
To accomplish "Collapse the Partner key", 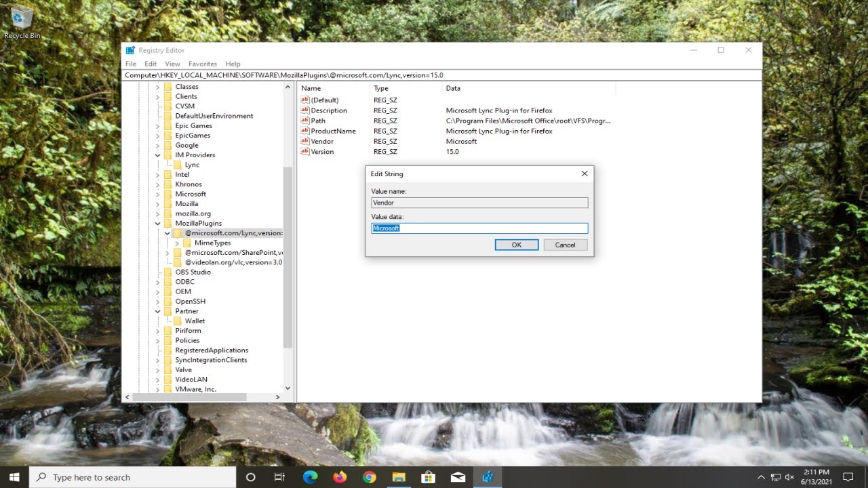I will pos(158,311).
